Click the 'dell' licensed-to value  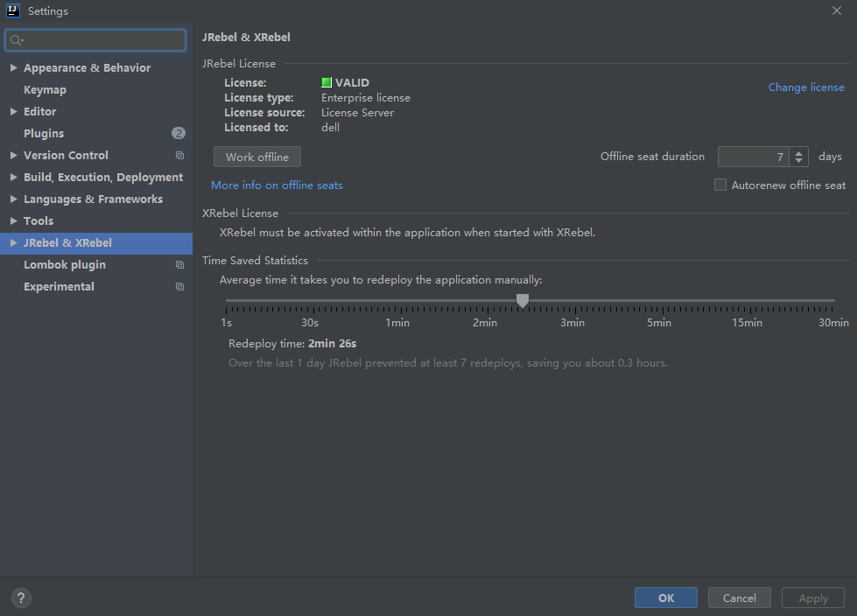coord(330,127)
